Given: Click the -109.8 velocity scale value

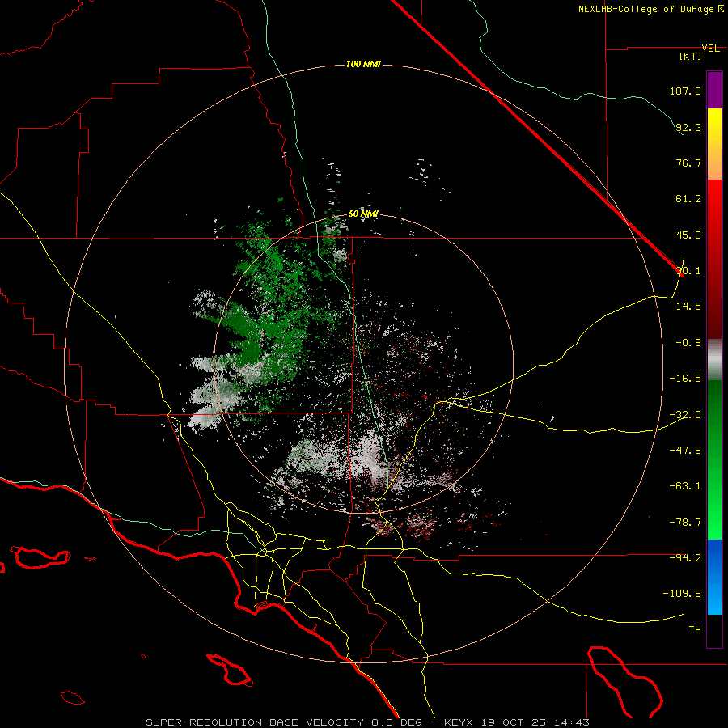Looking at the screenshot, I should [x=682, y=594].
